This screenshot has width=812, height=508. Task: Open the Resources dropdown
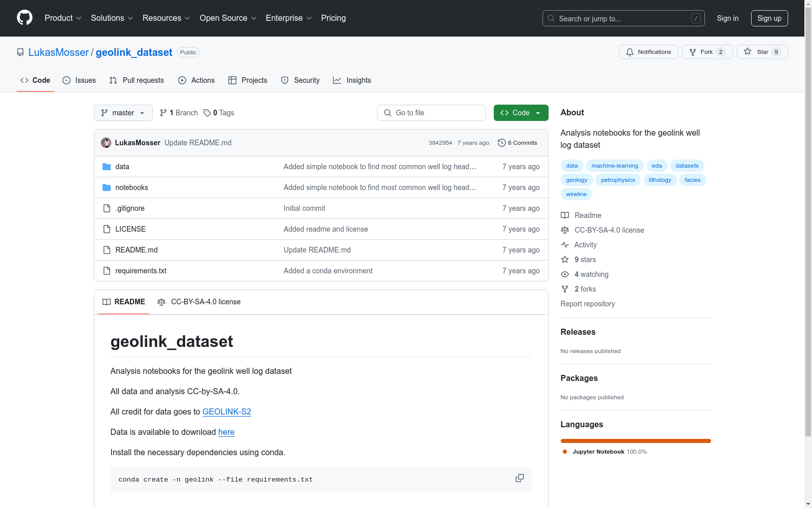coord(166,18)
